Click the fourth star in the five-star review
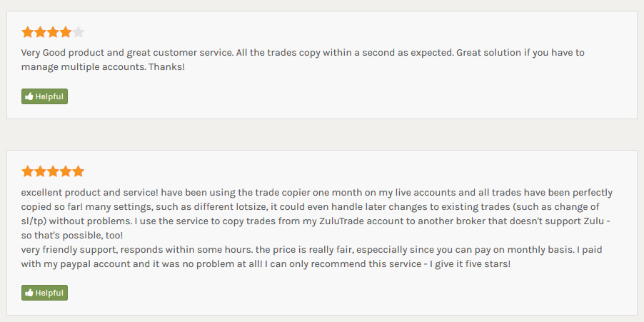The width and height of the screenshot is (644, 322). [66, 171]
